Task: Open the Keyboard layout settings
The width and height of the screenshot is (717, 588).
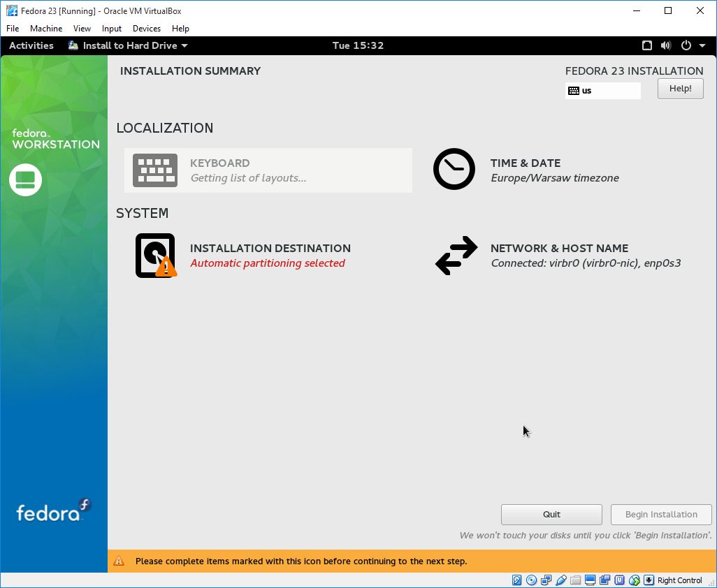Action: click(x=268, y=170)
